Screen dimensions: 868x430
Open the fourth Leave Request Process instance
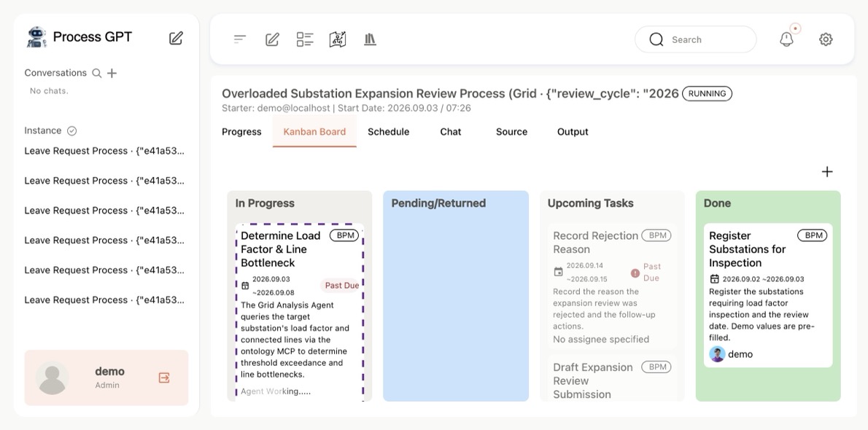coord(104,241)
